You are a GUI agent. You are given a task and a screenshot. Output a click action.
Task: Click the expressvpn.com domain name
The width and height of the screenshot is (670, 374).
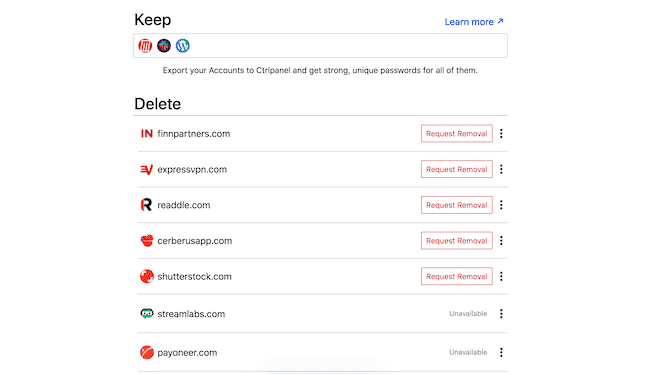coord(192,170)
